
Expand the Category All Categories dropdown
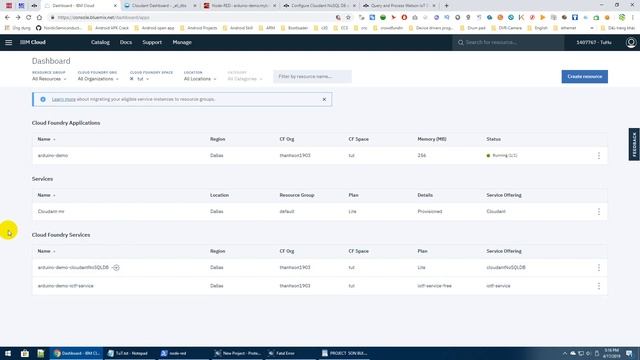[x=244, y=79]
